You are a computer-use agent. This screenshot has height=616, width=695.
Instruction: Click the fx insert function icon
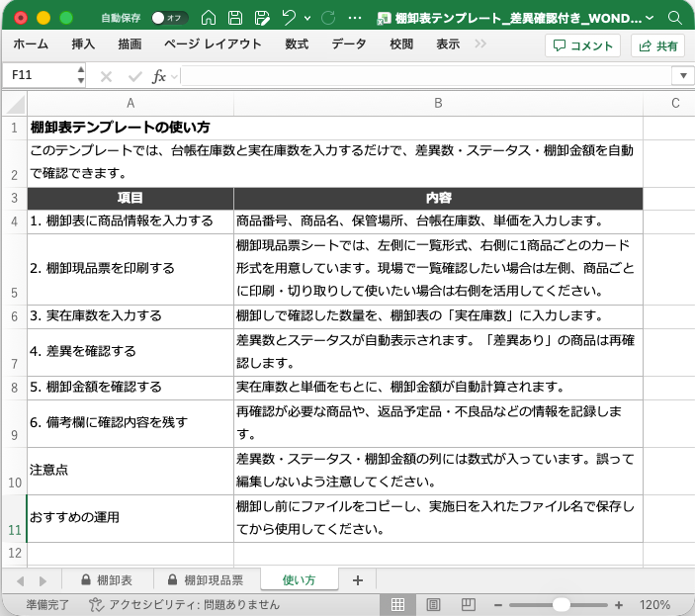[x=159, y=77]
